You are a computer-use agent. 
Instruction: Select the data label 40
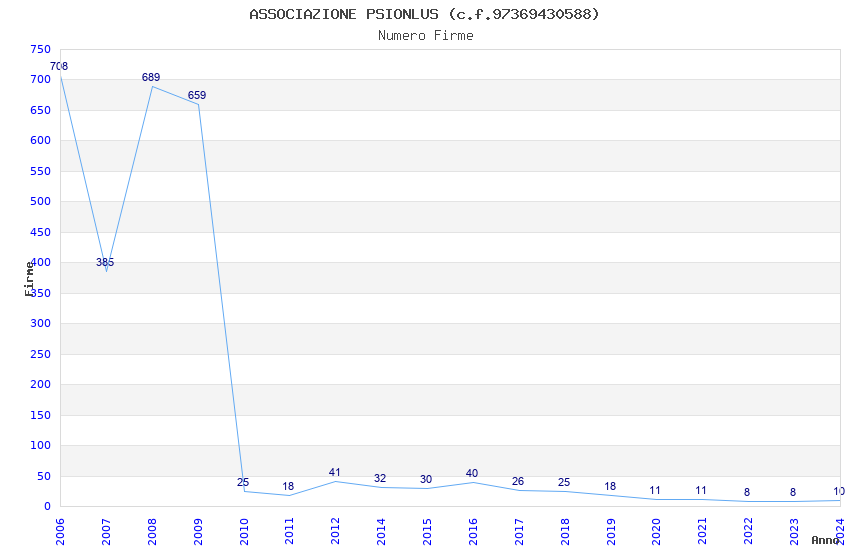(x=472, y=474)
